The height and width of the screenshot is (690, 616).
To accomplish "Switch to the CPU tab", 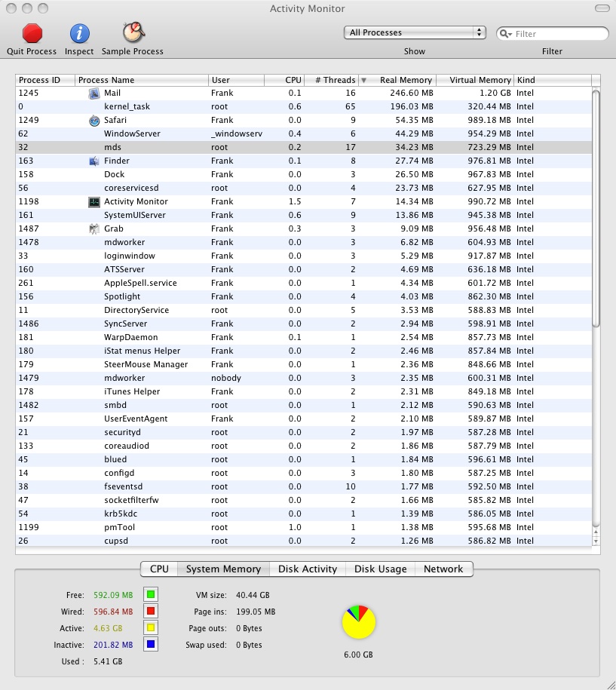I will (x=159, y=569).
